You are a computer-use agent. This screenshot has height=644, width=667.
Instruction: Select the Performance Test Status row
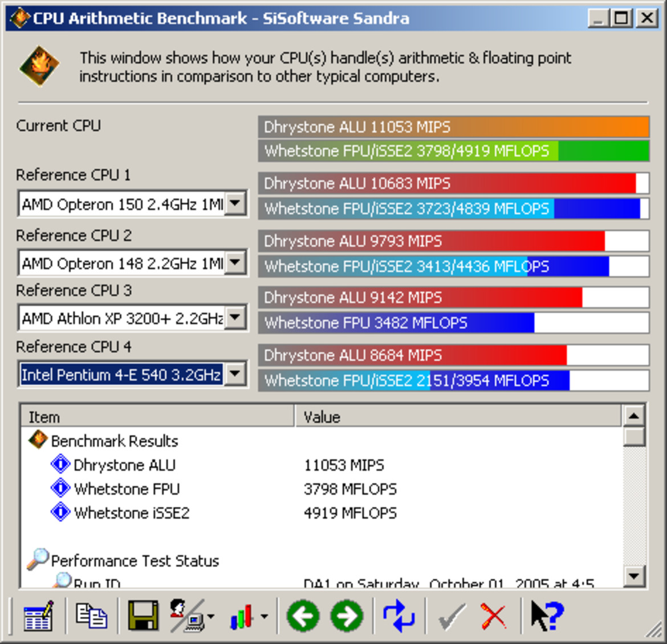pos(321,560)
